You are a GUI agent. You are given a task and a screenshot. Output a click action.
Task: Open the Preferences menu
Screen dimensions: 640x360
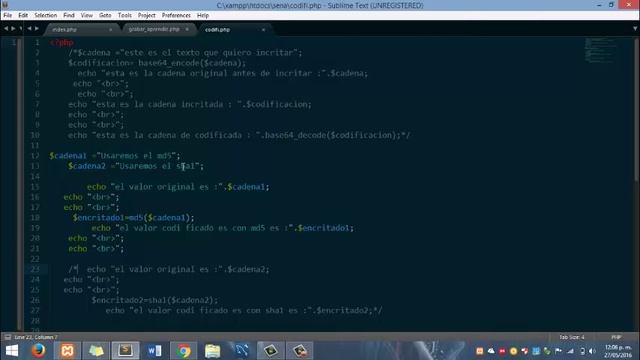click(176, 15)
